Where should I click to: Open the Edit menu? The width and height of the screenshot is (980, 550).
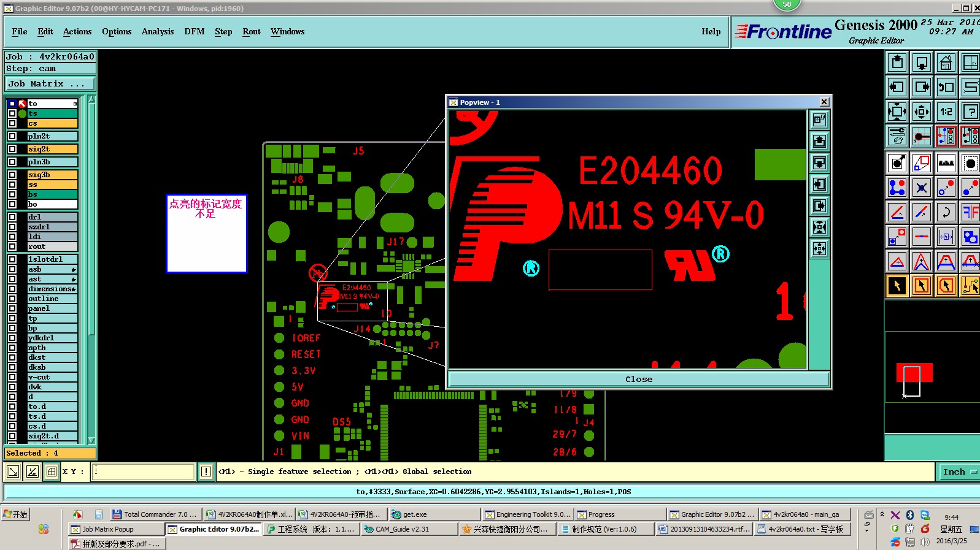(x=45, y=31)
